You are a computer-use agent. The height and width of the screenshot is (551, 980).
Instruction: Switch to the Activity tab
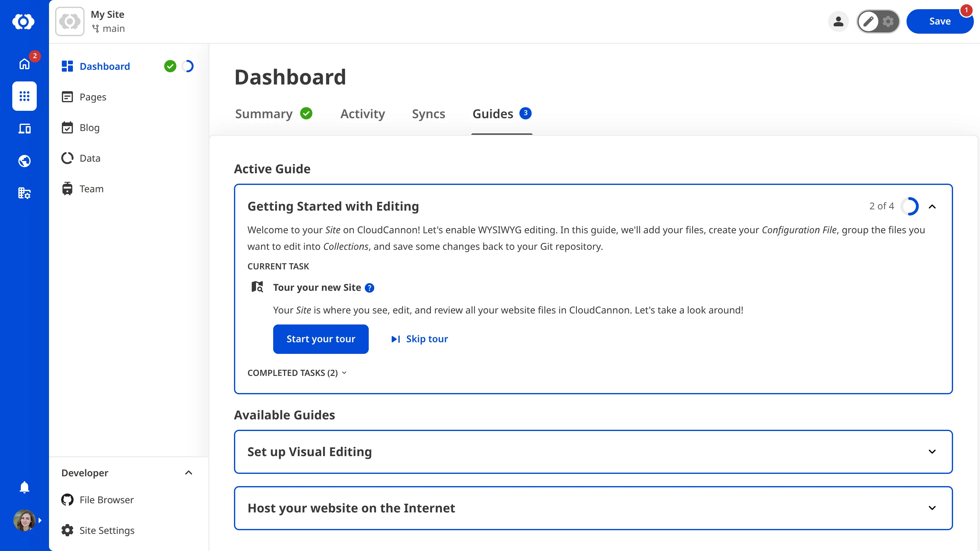362,114
